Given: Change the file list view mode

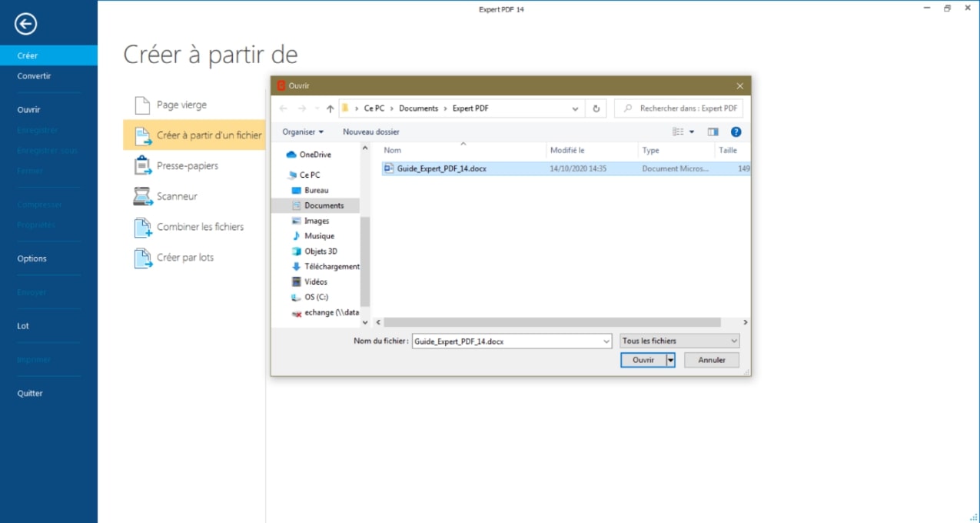Looking at the screenshot, I should 679,132.
